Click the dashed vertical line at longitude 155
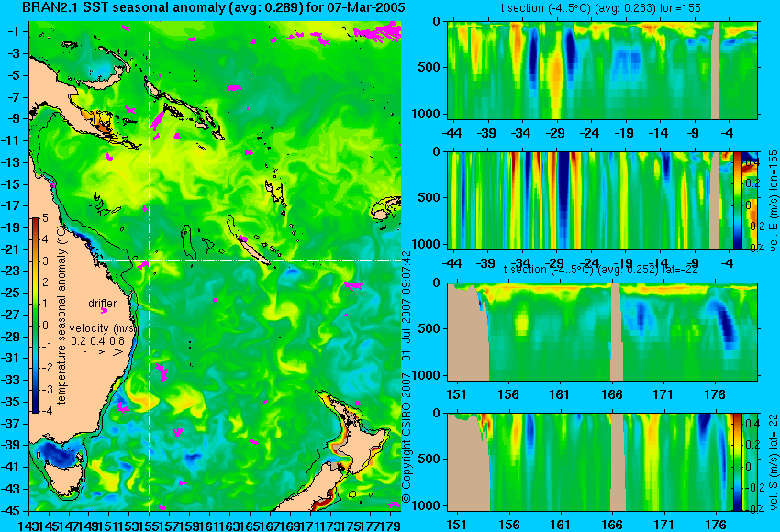Viewport: 780px width, 532px height. point(150,266)
